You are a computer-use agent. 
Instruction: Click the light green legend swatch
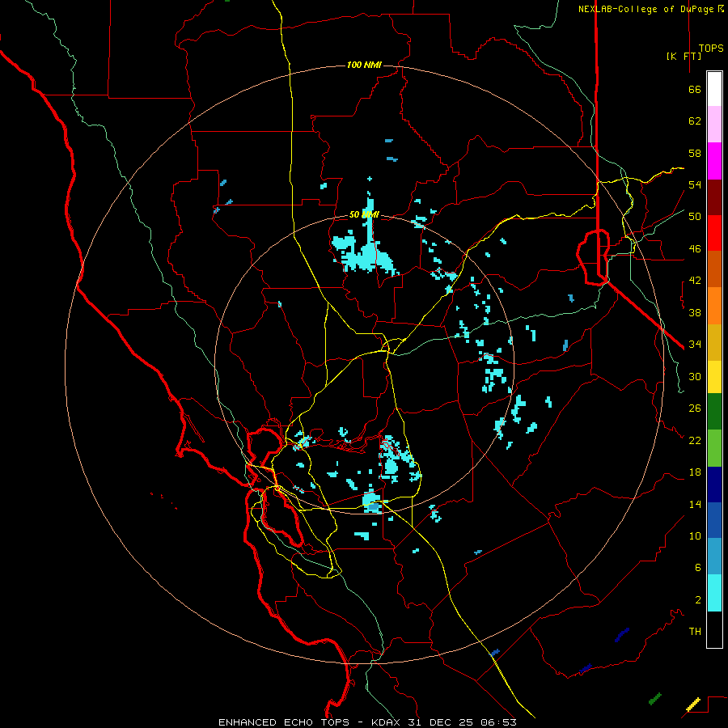[x=714, y=448]
